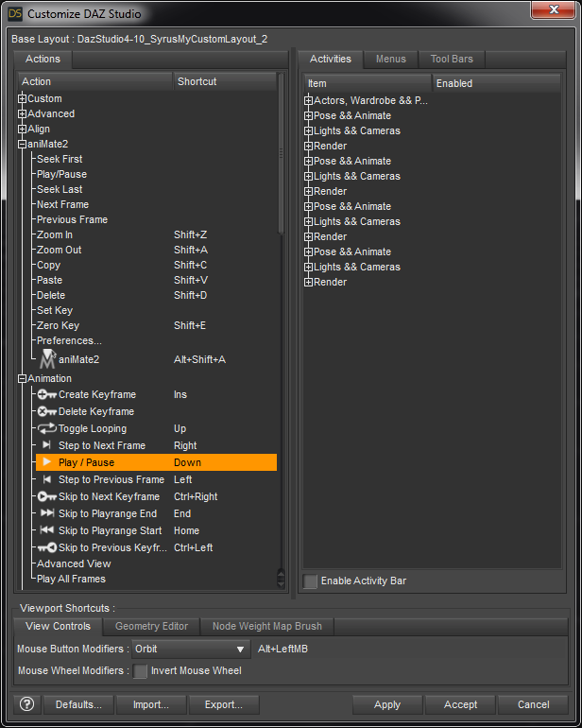Click the Item column header

coord(368,83)
